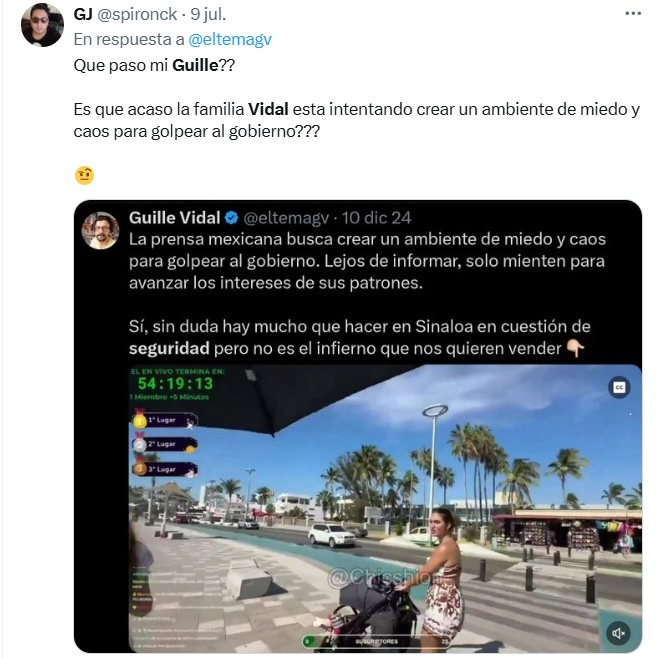Click the bold Guille word in reply

click(195, 65)
